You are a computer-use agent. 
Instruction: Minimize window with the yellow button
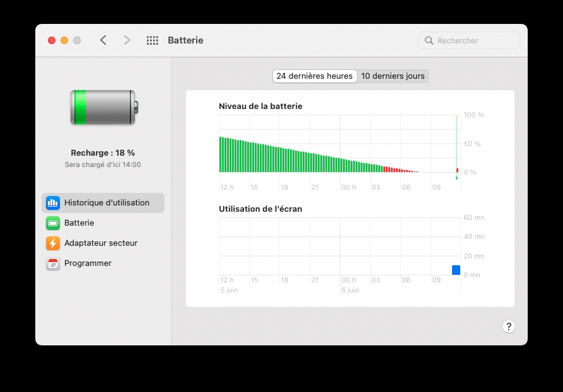64,40
